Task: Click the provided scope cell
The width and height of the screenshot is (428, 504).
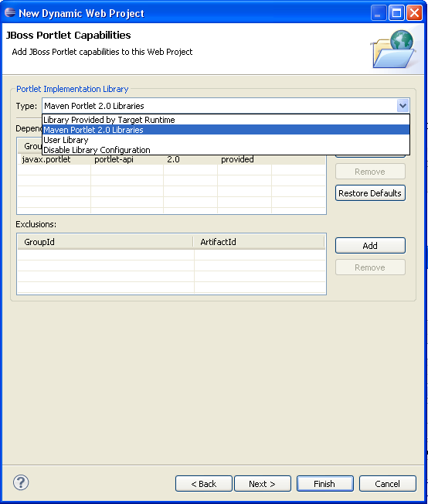Action: click(244, 159)
